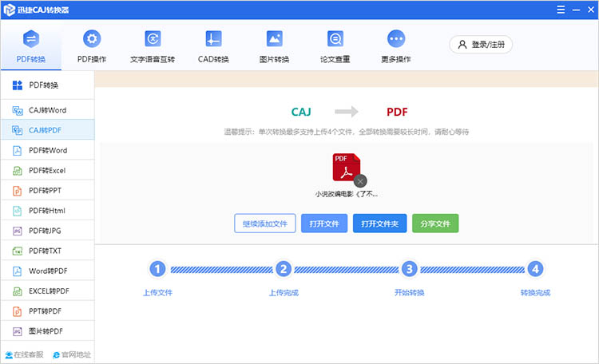Click the PDF转换 grid icon in sidebar header
The width and height of the screenshot is (599, 364).
18,85
